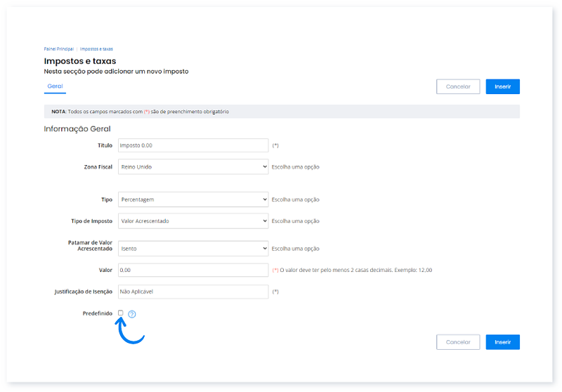The height and width of the screenshot is (392, 562).
Task: Focus the Título input field
Action: [x=193, y=145]
